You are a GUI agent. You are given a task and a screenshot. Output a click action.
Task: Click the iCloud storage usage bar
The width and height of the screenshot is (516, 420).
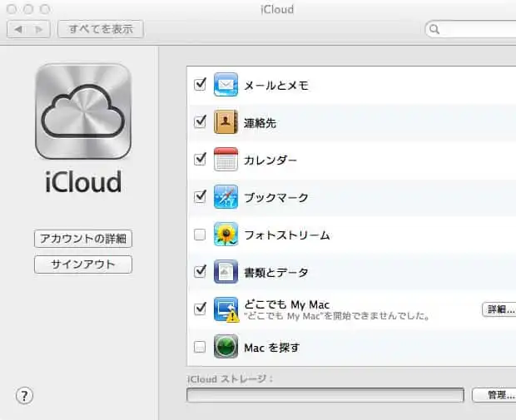(325, 395)
